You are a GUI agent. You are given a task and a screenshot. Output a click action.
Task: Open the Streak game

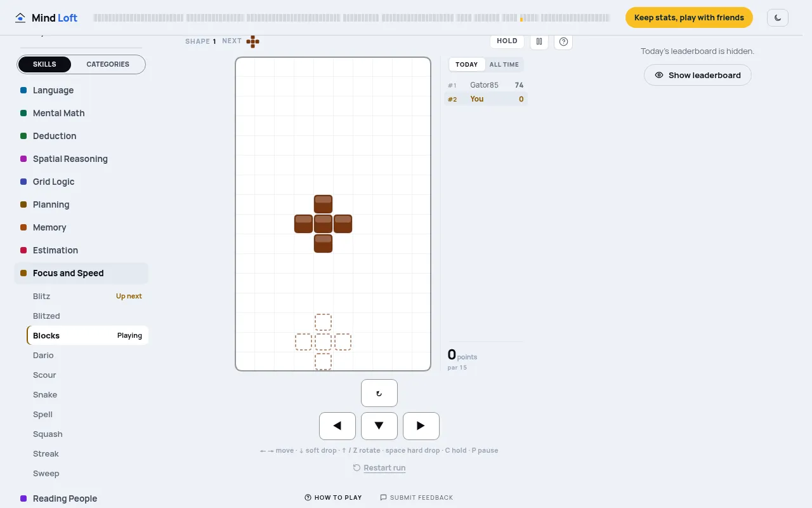(88, 453)
